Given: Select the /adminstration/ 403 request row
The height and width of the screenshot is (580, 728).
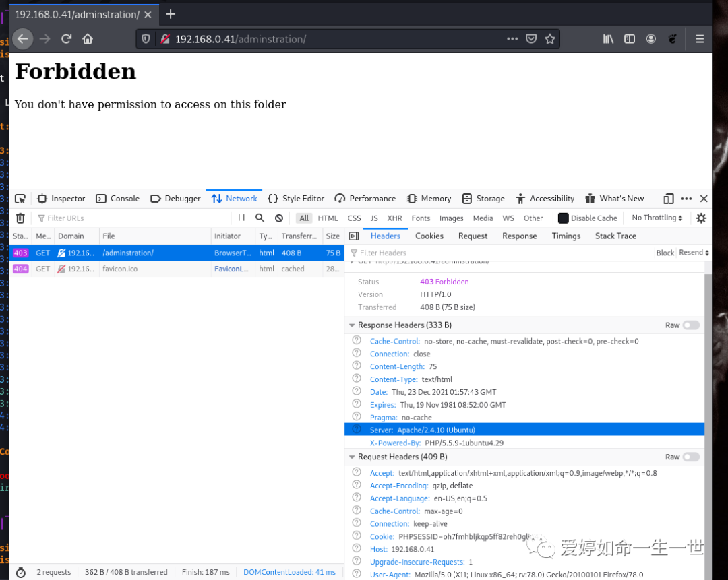Looking at the screenshot, I should [177, 253].
